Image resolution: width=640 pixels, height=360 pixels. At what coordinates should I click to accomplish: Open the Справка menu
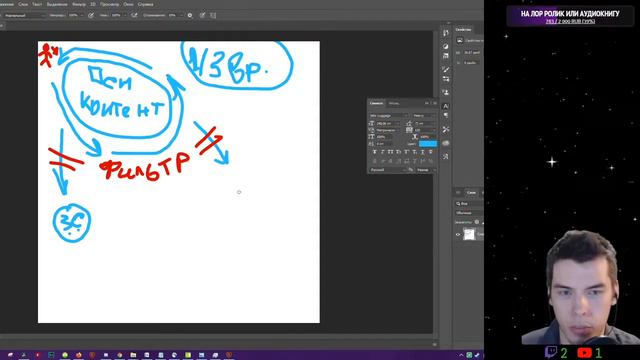pos(146,4)
